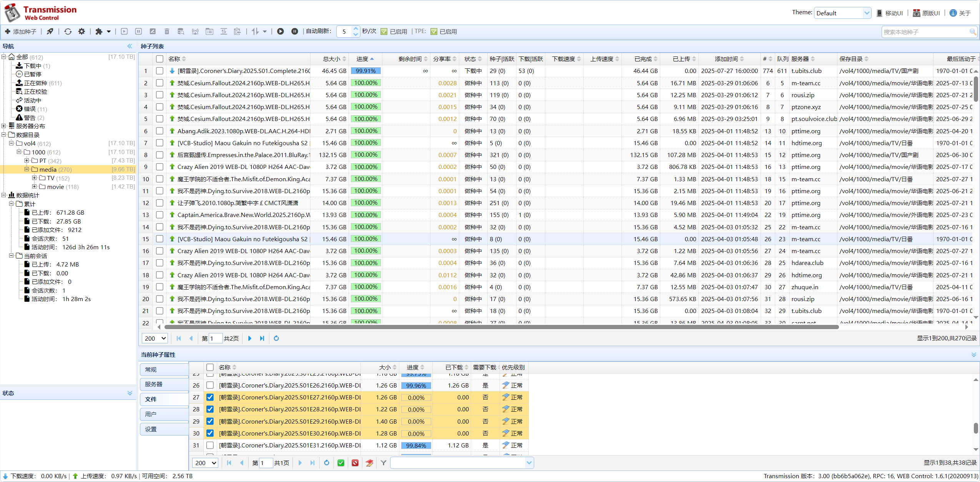The image size is (980, 482).
Task: Click the 添加种子 add torrent button
Action: point(21,31)
